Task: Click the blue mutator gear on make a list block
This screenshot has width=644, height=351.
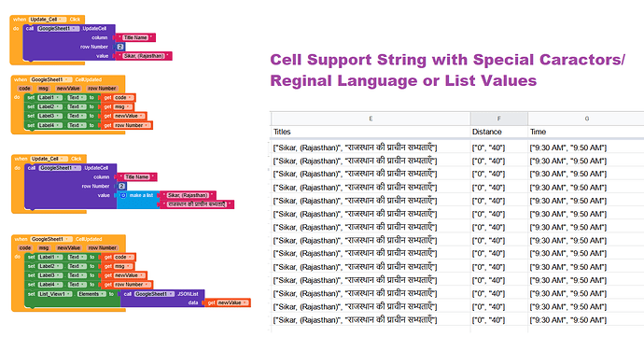Action: 123,196
